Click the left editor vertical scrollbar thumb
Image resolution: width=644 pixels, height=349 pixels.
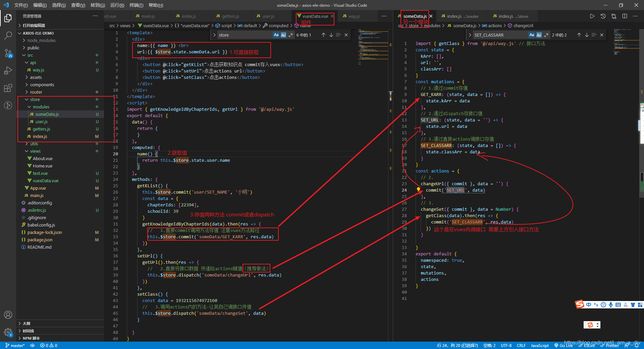[390, 96]
